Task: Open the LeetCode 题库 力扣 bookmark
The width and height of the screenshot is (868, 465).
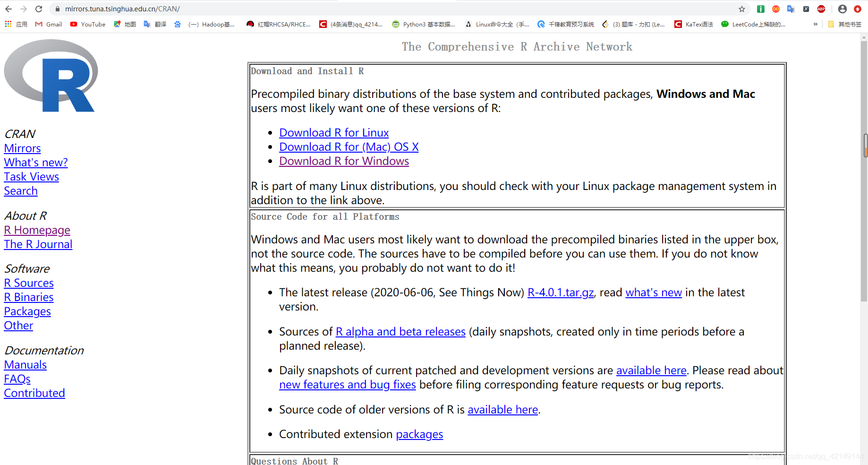Action: (x=633, y=24)
